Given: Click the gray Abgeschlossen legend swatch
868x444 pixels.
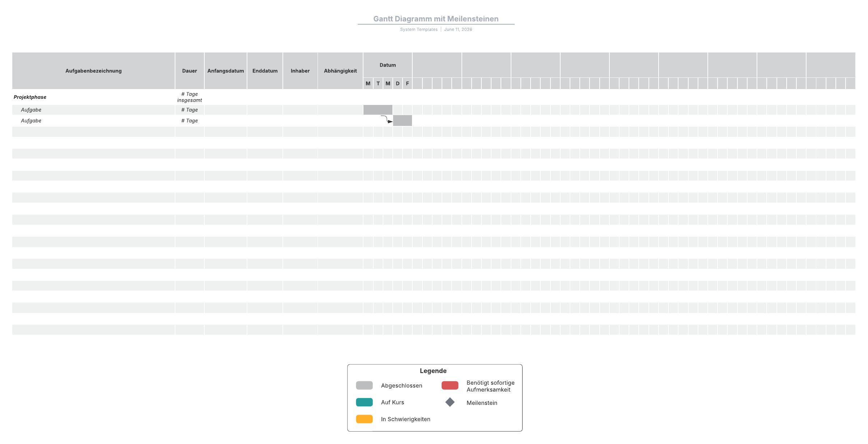Looking at the screenshot, I should coord(364,385).
